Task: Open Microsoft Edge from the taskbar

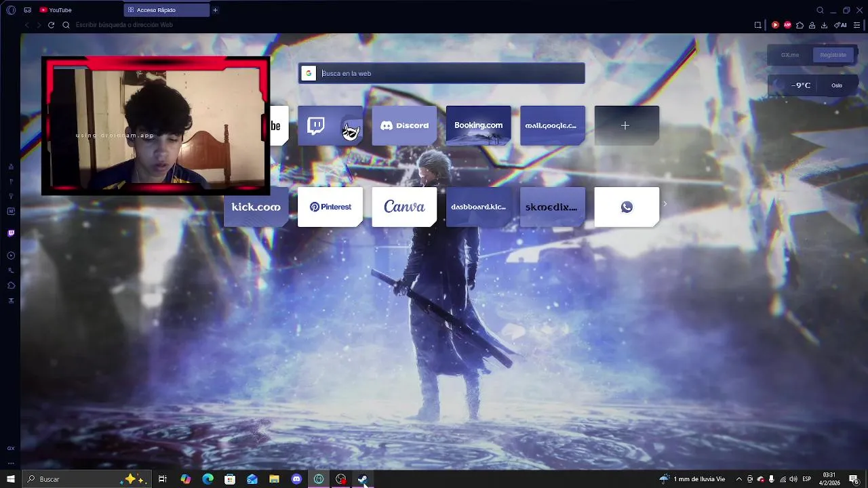Action: pyautogui.click(x=208, y=479)
